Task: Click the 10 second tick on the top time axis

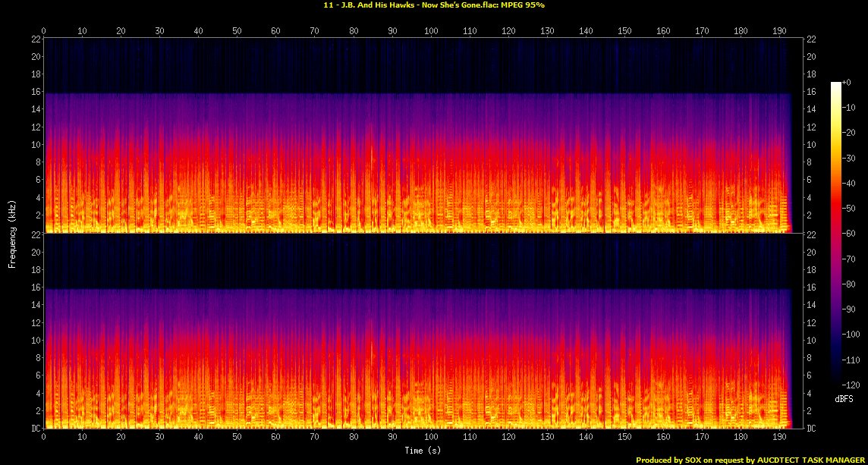Action: 83,31
